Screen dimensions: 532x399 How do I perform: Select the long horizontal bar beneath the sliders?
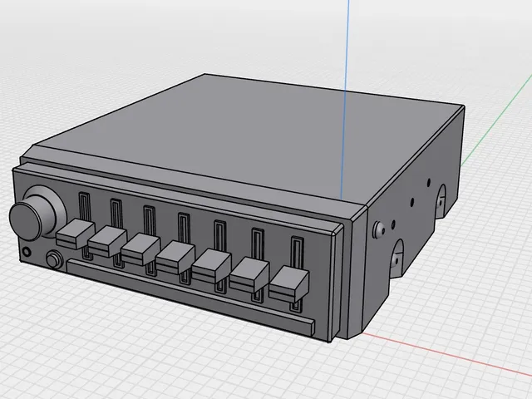(x=190, y=298)
